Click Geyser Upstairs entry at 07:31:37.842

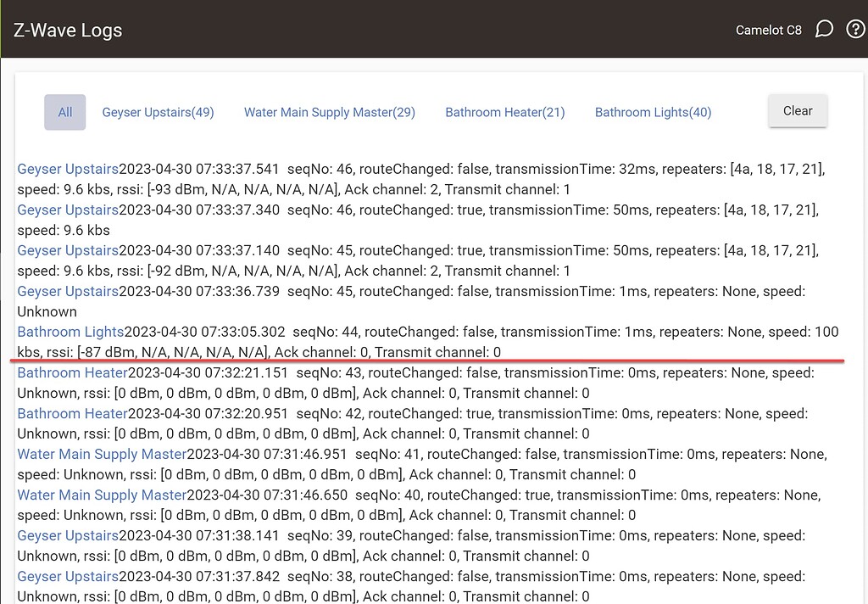68,576
